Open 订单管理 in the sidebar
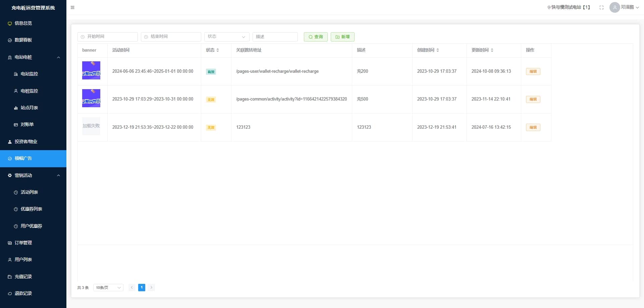 (x=33, y=243)
